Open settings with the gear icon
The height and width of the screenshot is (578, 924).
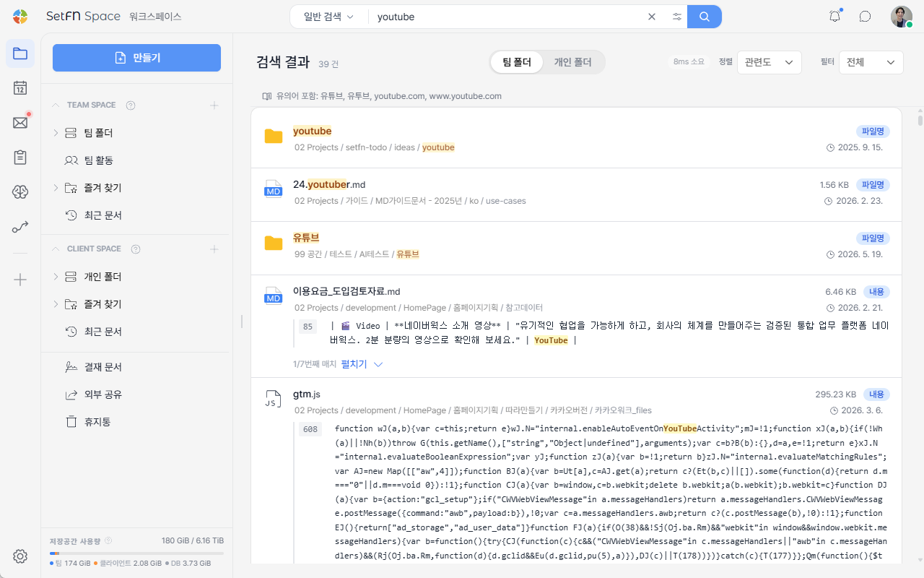point(20,556)
